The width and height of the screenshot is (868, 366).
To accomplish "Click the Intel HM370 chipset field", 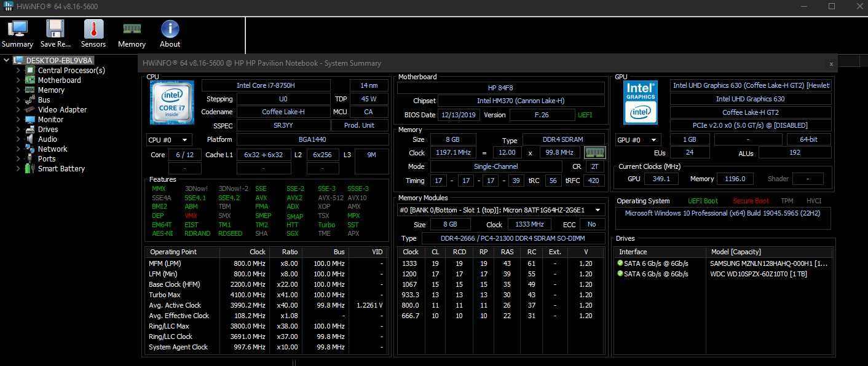I will [x=521, y=101].
